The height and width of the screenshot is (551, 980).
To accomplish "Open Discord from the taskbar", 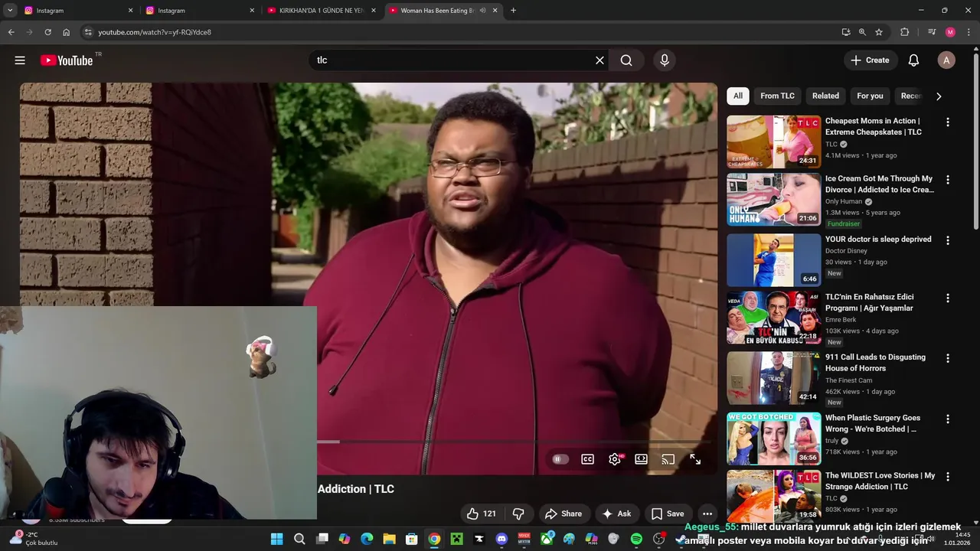I will coord(501,539).
